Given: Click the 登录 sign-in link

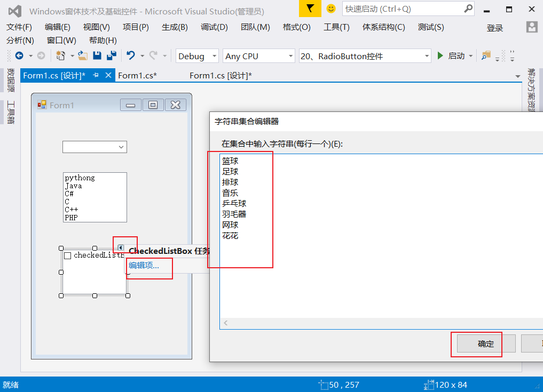Looking at the screenshot, I should 494,28.
